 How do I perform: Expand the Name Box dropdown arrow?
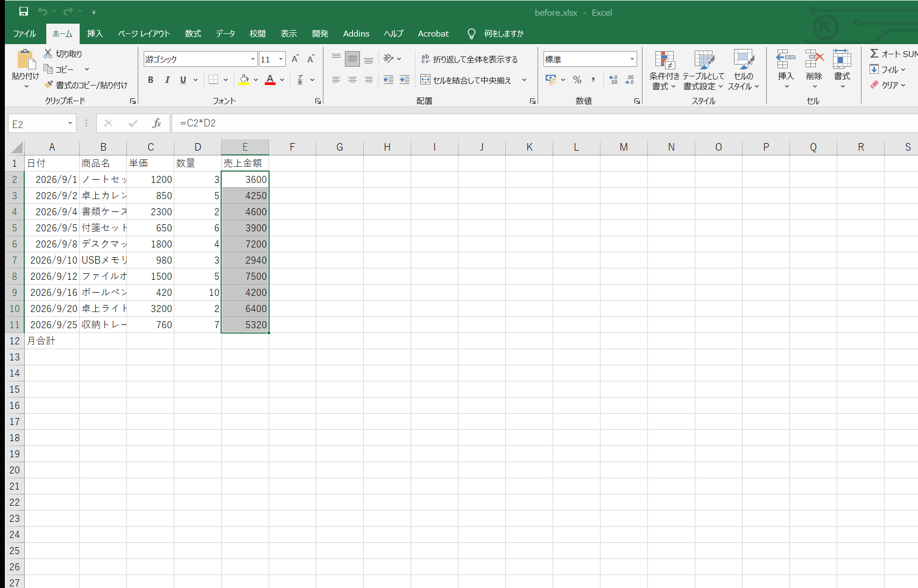pyautogui.click(x=70, y=124)
